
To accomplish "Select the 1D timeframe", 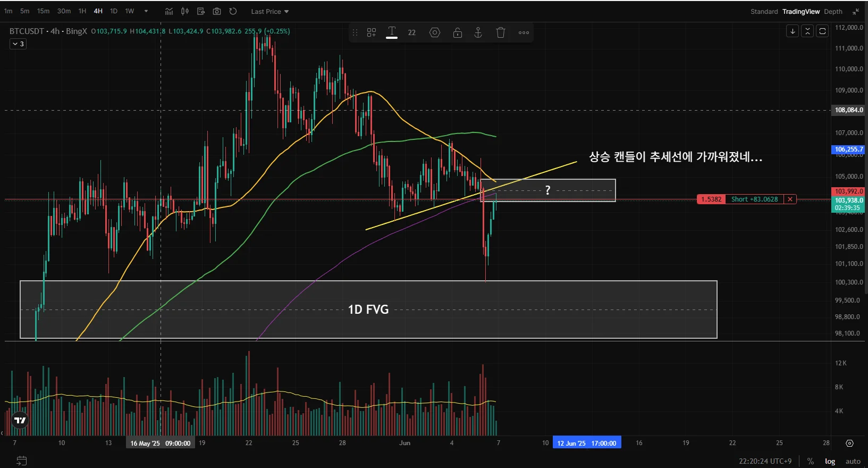I will pyautogui.click(x=113, y=11).
